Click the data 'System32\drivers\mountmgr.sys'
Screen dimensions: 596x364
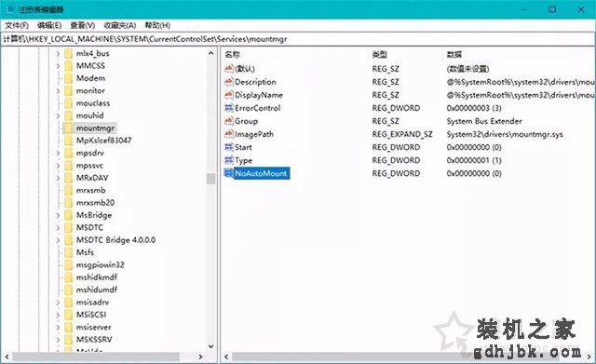[505, 134]
